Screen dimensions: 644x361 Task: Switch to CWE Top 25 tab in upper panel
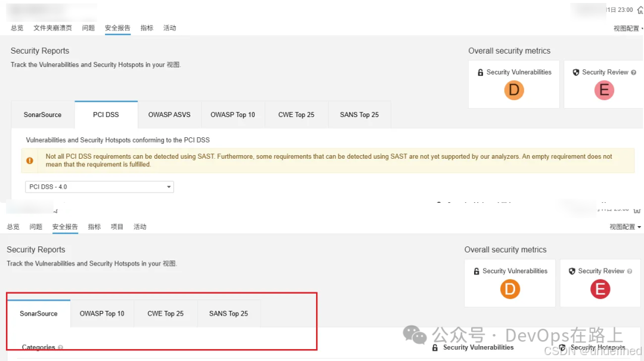[296, 115]
